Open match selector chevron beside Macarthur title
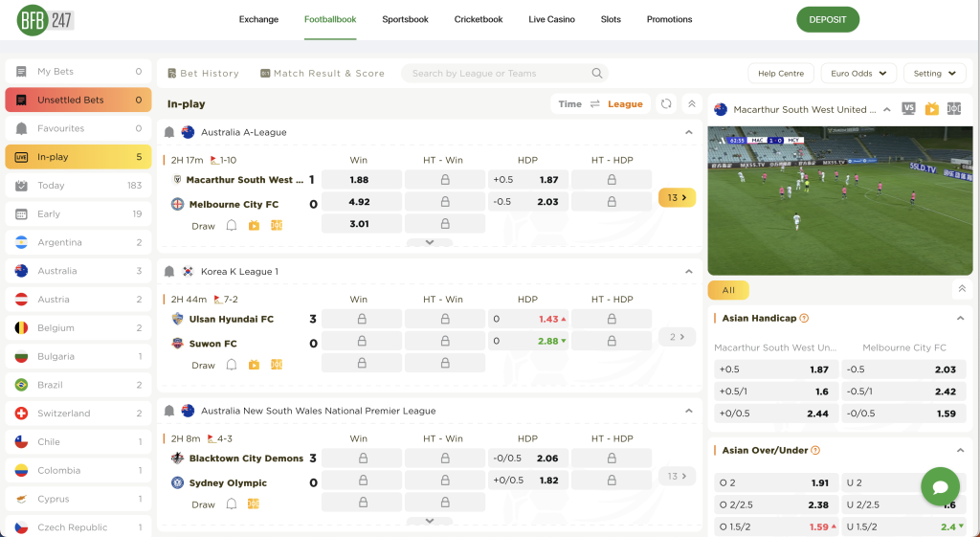Image resolution: width=980 pixels, height=537 pixels. click(x=887, y=109)
